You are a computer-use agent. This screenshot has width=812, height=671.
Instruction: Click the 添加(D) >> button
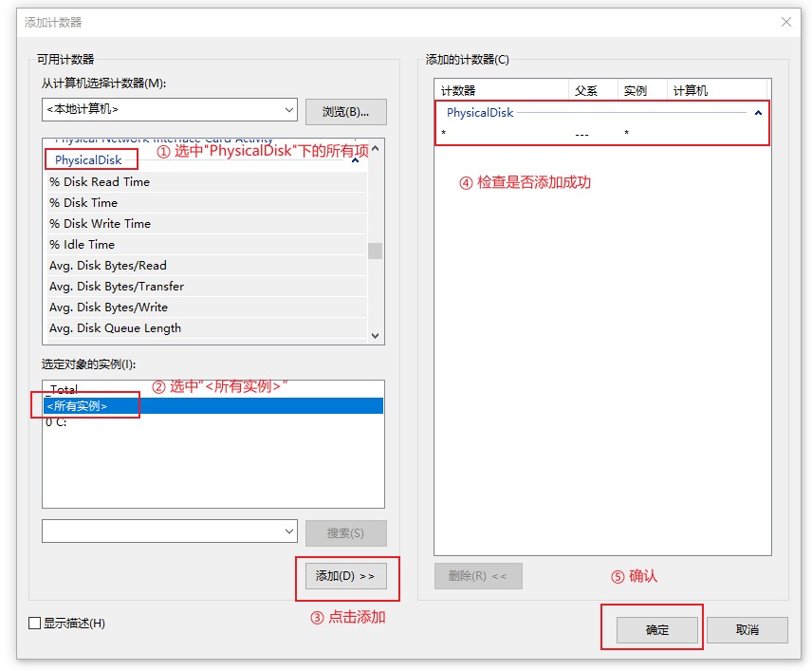tap(345, 576)
